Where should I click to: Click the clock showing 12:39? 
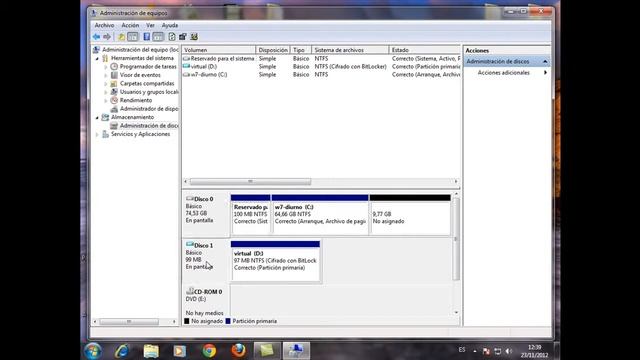coord(534,347)
